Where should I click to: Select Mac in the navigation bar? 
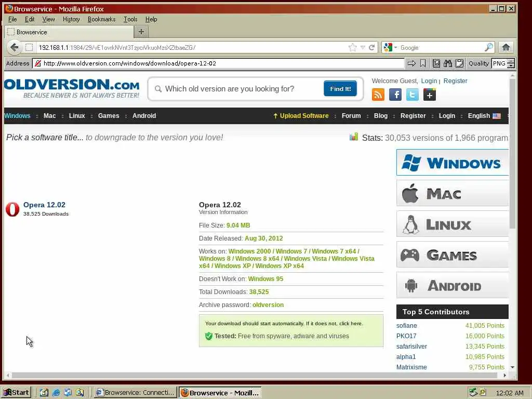(49, 116)
